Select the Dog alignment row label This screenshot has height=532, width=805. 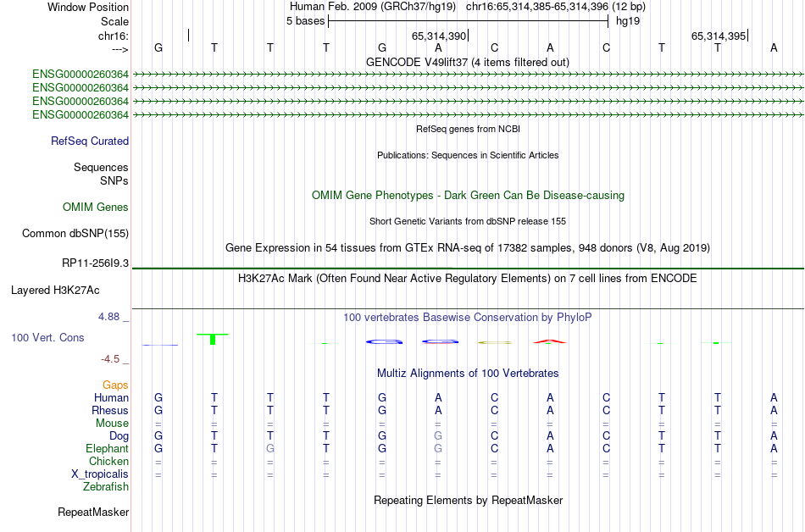point(119,436)
